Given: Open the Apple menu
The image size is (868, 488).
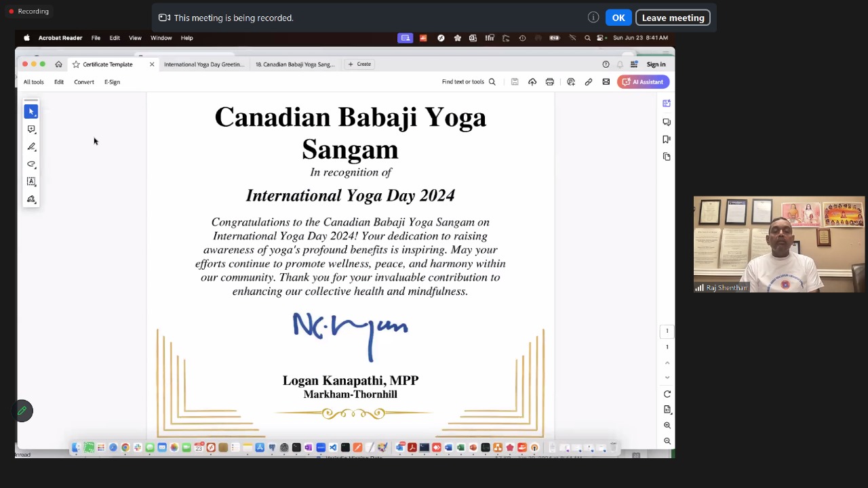Looking at the screenshot, I should [26, 38].
